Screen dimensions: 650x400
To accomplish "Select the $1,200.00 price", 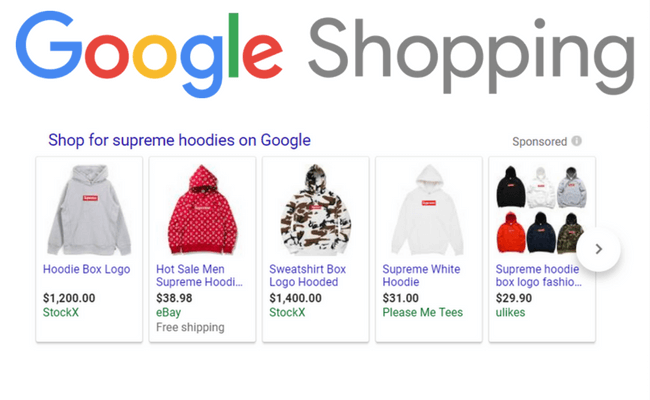I will pyautogui.click(x=69, y=298).
